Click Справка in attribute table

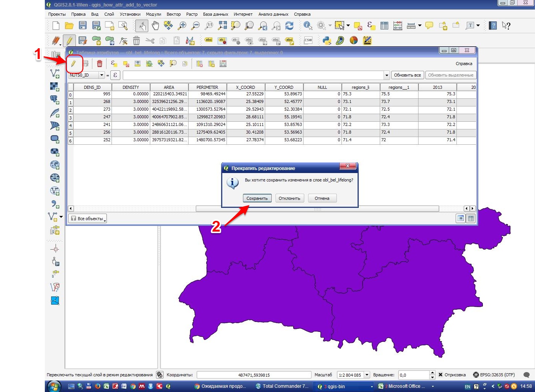[x=464, y=64]
